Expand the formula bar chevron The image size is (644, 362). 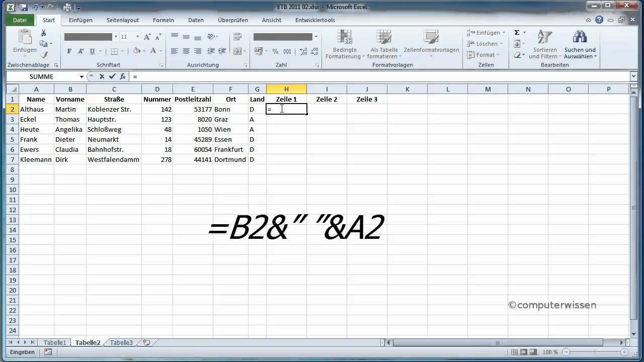pos(633,76)
